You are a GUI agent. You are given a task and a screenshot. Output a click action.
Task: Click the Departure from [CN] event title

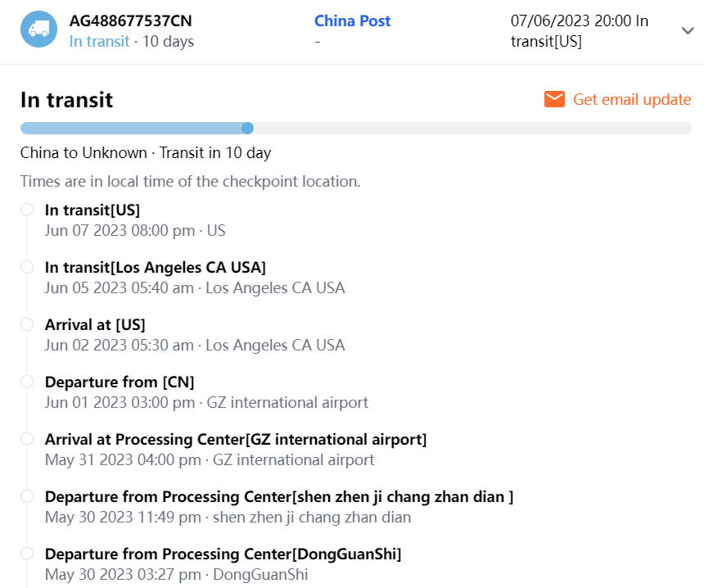click(120, 382)
